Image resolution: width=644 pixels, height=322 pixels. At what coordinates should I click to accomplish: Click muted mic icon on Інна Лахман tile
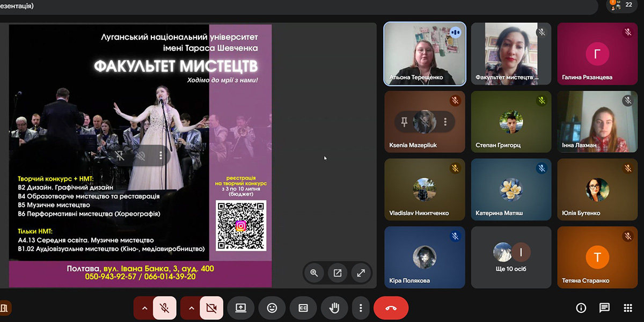click(628, 100)
